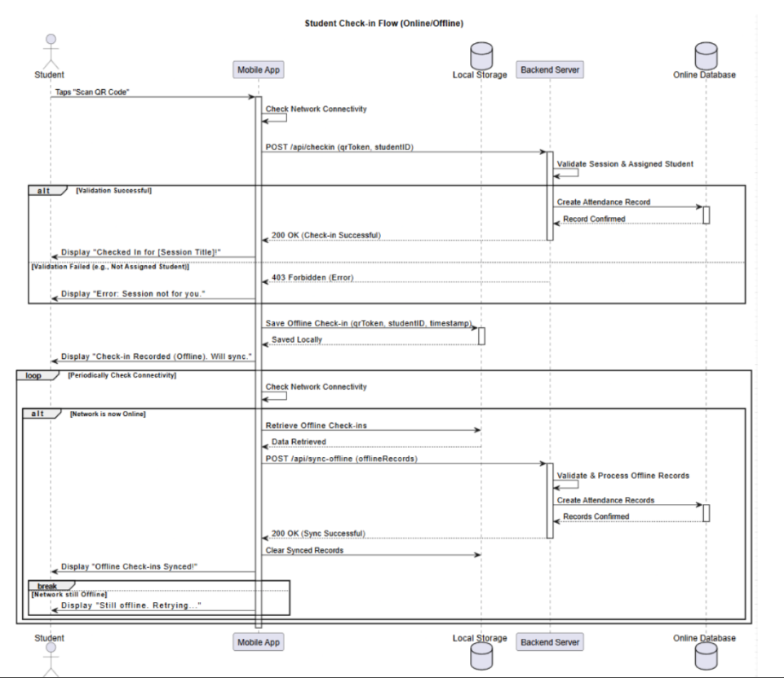Click the 'Student' label under top actor
This screenshot has height=678, width=784.
(x=50, y=74)
